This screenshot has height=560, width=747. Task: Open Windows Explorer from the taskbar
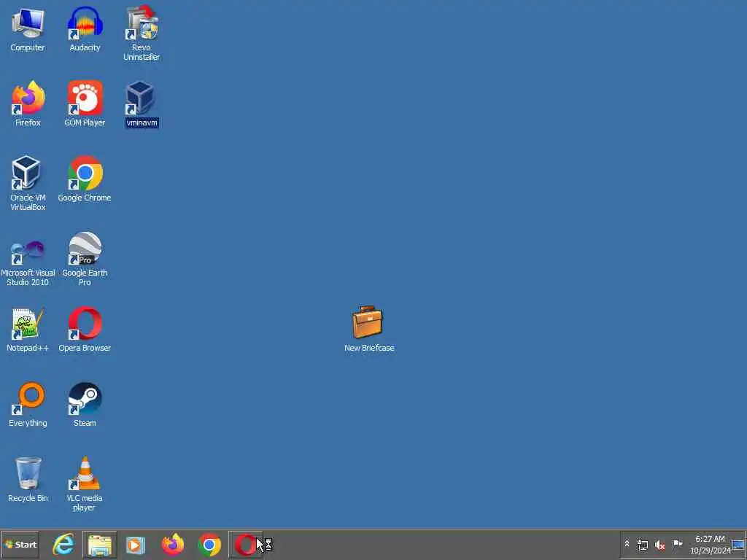99,545
